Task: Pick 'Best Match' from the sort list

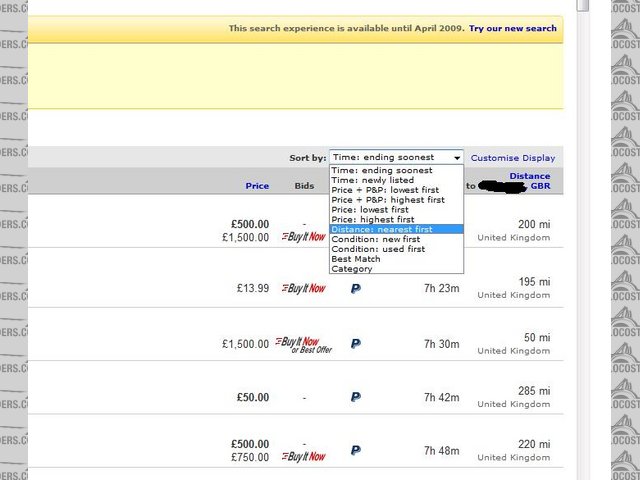Action: tap(356, 259)
